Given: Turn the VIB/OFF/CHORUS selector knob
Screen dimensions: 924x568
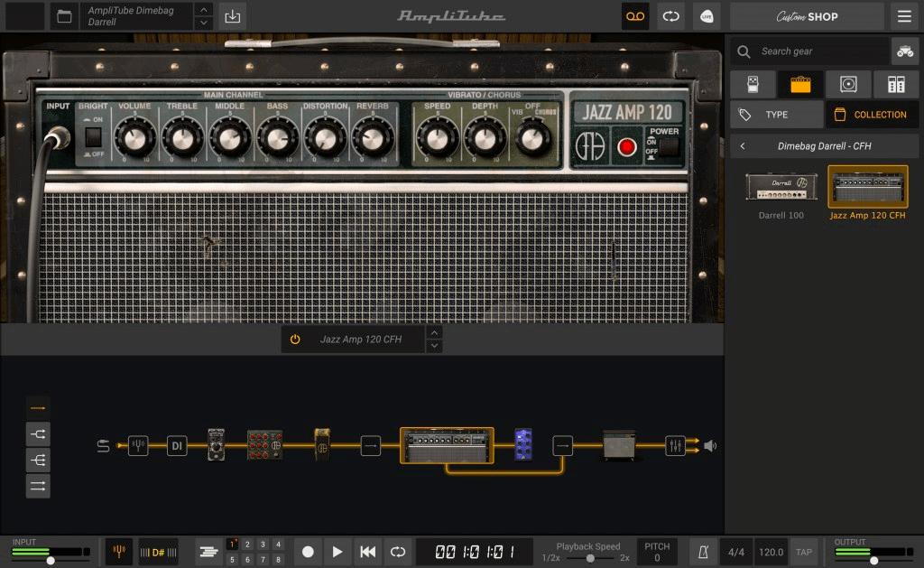Looking at the screenshot, I should 532,138.
